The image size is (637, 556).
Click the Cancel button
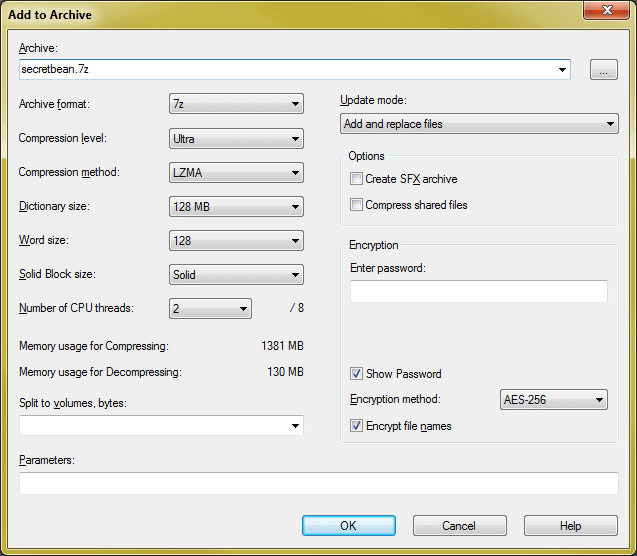click(459, 526)
